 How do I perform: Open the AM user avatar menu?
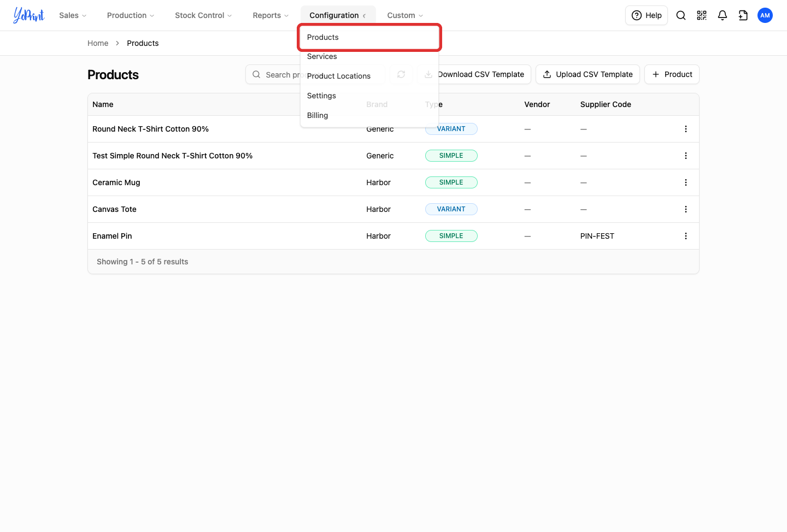pos(765,15)
